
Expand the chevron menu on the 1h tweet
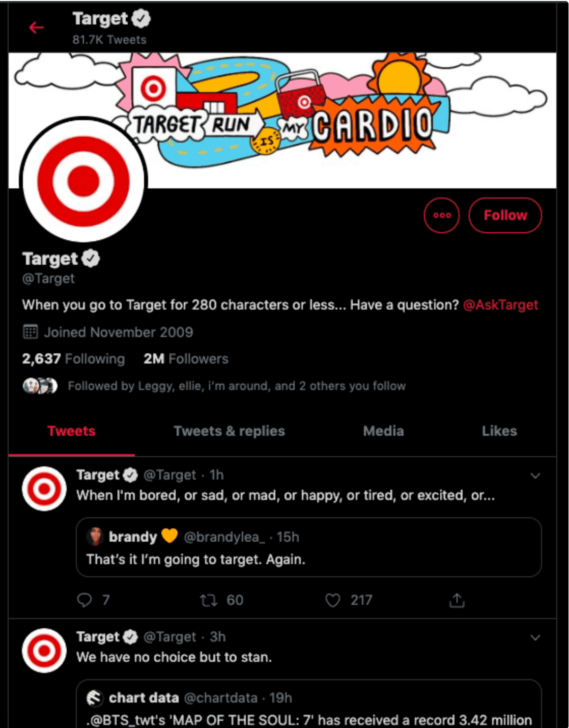(x=535, y=475)
